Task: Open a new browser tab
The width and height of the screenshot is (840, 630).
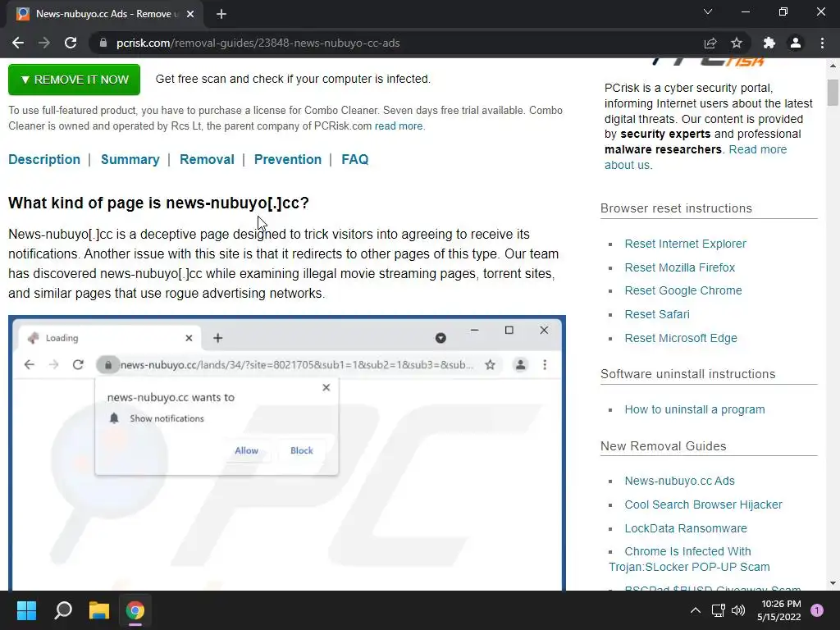Action: [221, 14]
